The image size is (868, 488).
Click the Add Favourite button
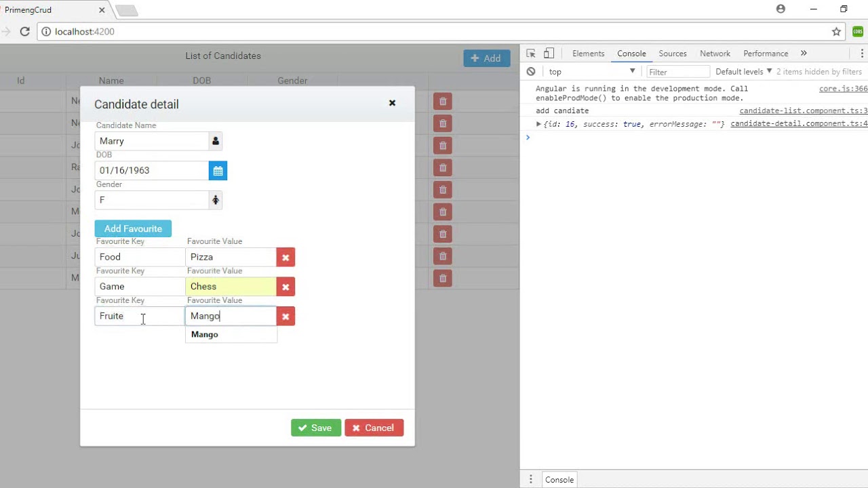pyautogui.click(x=133, y=228)
